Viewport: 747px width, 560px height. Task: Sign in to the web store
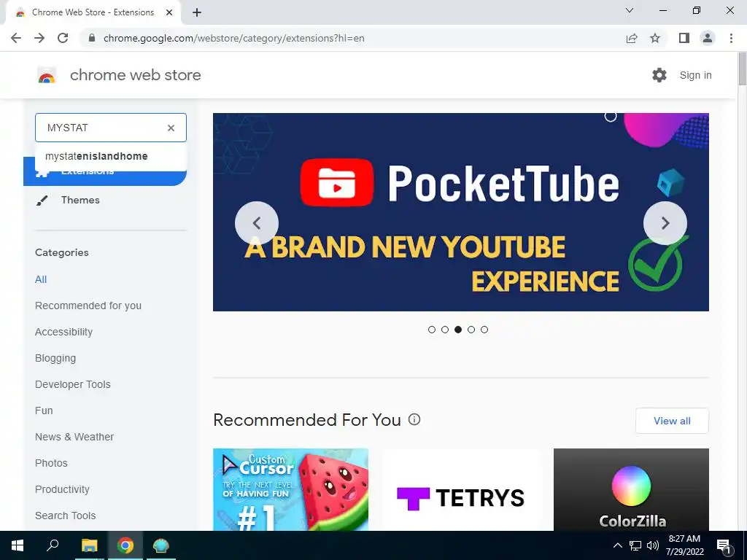695,75
